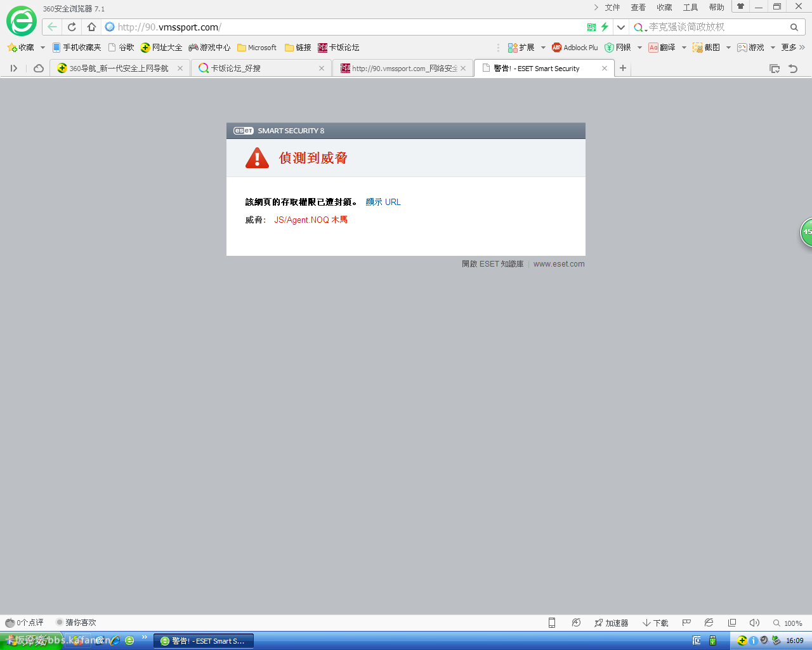Click the browser back arrow button
This screenshot has height=650, width=812.
[52, 27]
